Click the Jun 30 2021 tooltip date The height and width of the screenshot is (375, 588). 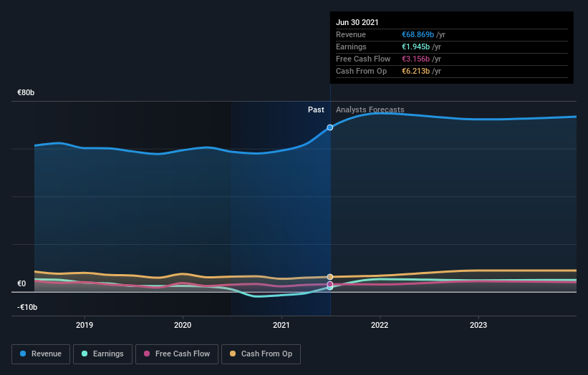click(357, 22)
